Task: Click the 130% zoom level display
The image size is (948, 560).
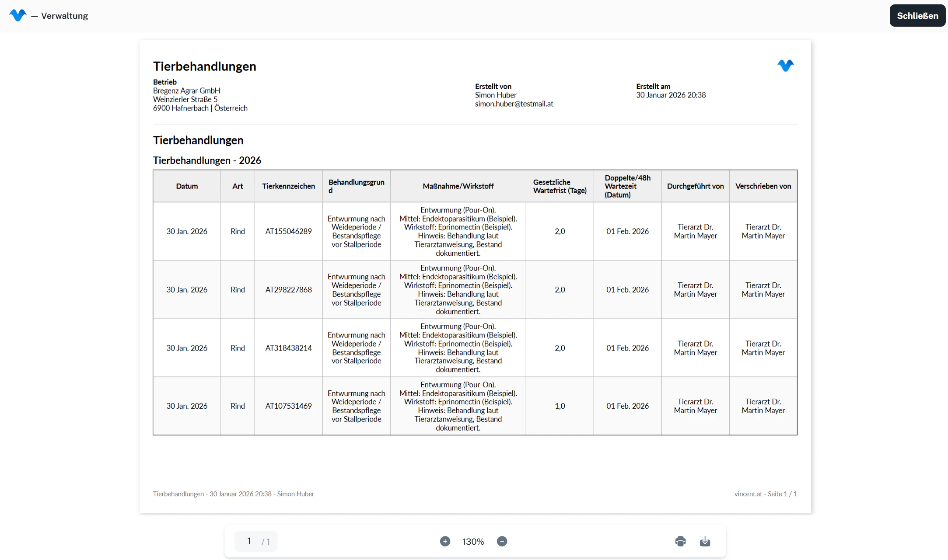Action: (x=473, y=542)
